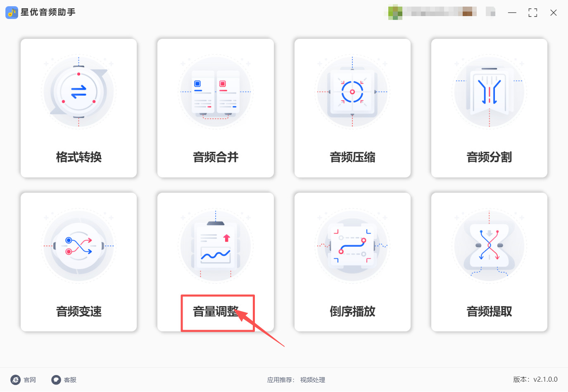The image size is (568, 392).
Task: Click the 音频合并 text label
Action: pos(216,157)
